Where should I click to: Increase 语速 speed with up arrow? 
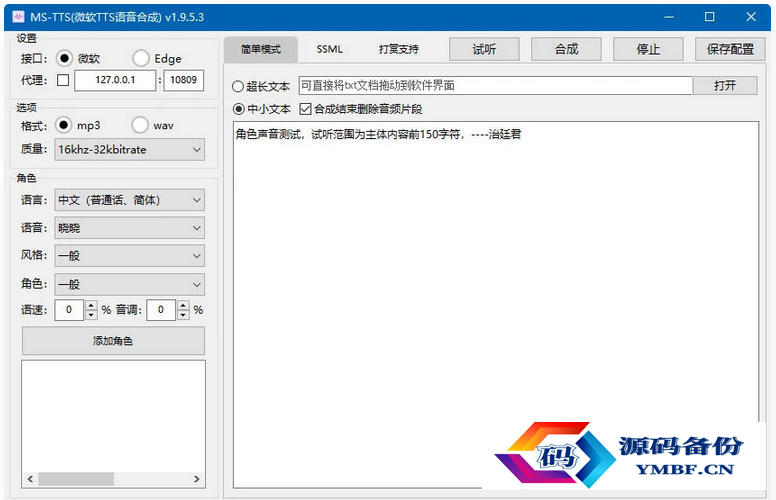pyautogui.click(x=91, y=305)
